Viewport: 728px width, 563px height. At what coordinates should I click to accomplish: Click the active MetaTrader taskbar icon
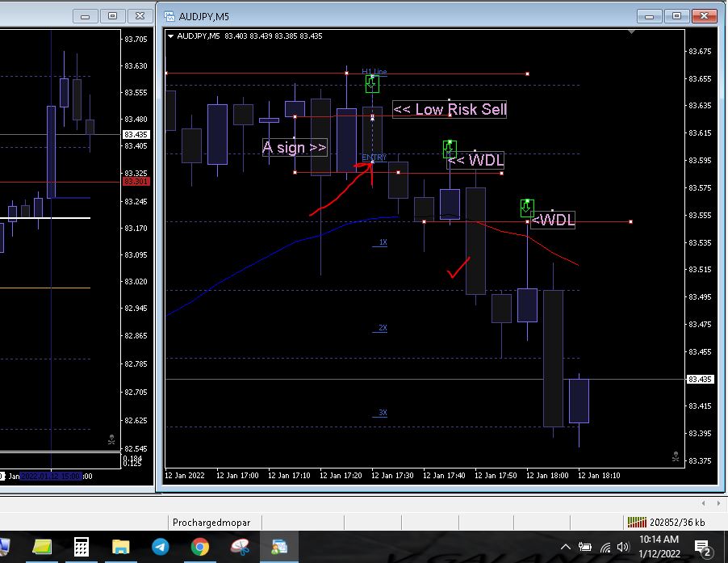[279, 547]
